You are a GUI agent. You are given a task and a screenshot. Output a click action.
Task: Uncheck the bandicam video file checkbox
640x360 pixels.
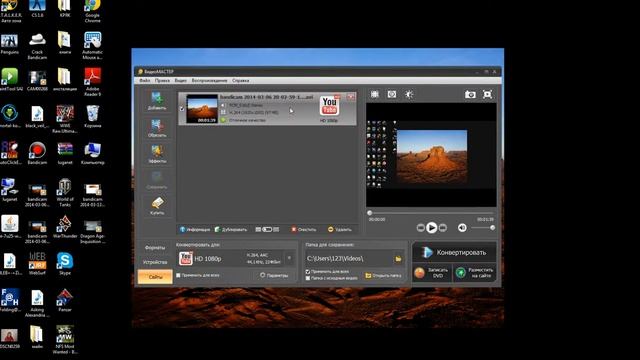click(x=182, y=109)
